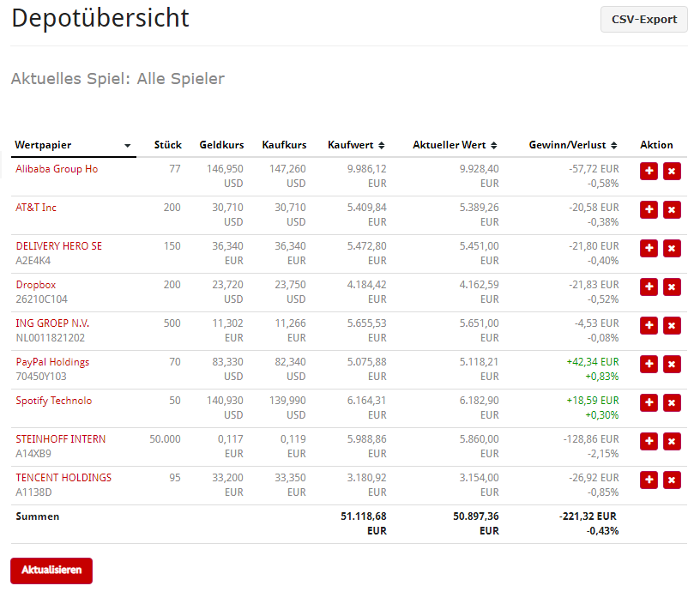Open Dropbox security link
Screen dimensions: 700x610
(x=36, y=285)
